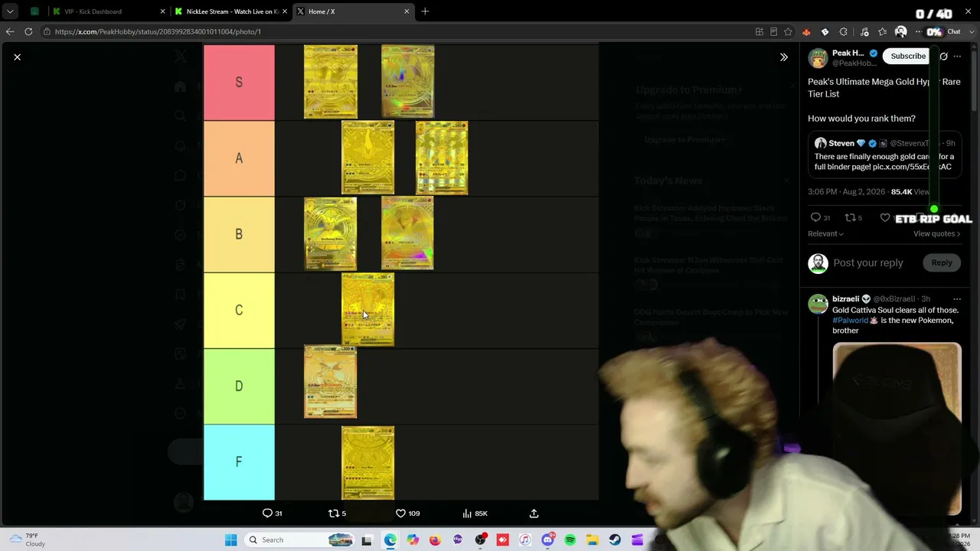
Task: Open Discord from the taskbar
Action: [547, 540]
